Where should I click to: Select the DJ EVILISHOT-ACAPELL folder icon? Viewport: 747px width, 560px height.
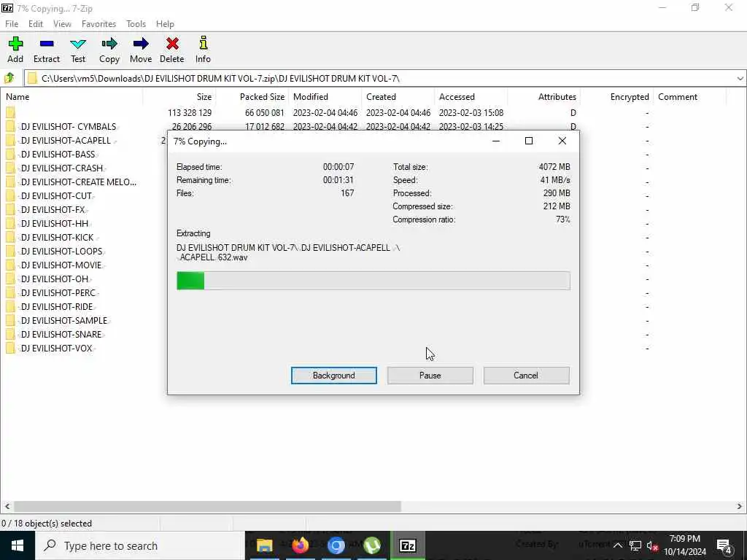(10, 141)
